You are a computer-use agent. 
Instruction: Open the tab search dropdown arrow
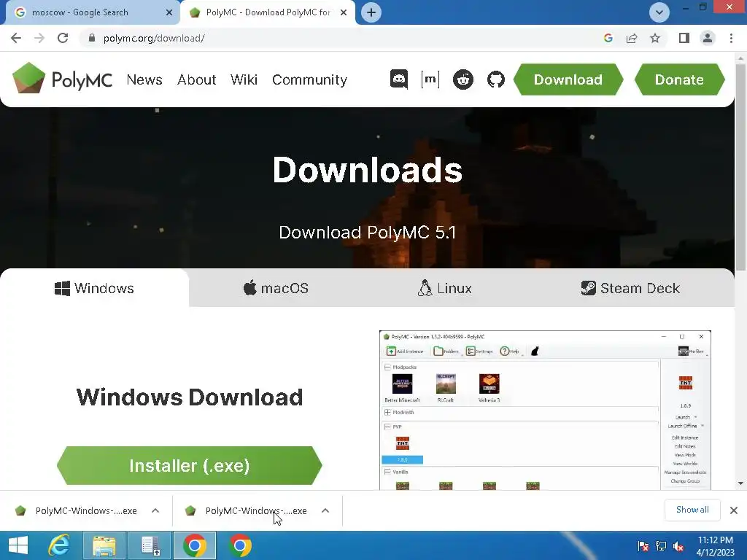(x=659, y=12)
